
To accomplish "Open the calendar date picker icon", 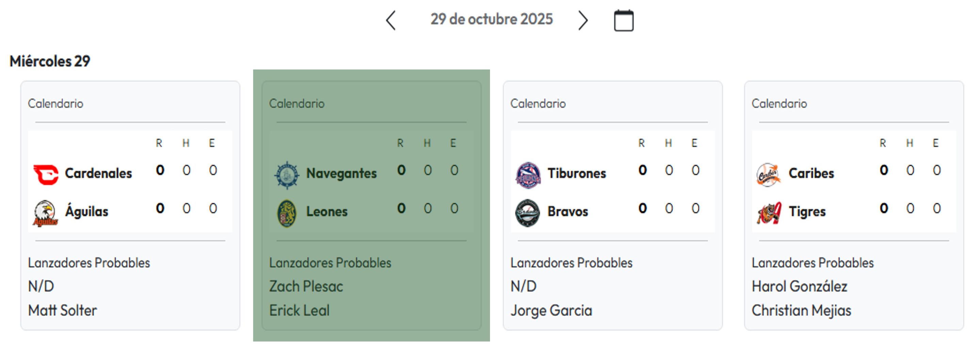I will (x=623, y=20).
